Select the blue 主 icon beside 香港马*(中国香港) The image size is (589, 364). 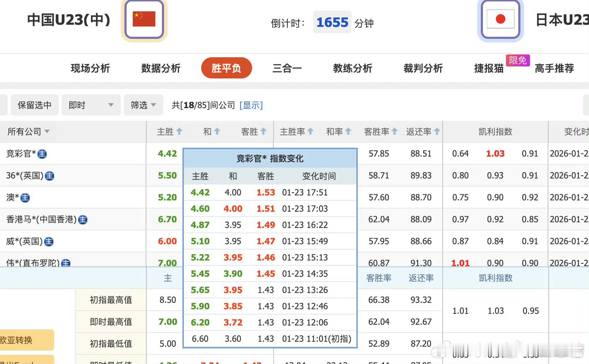tap(82, 219)
